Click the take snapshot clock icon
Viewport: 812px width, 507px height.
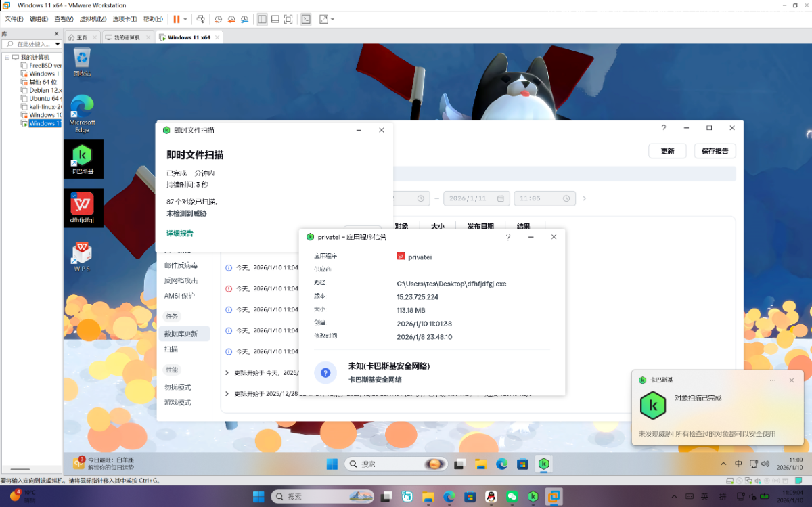tap(219, 19)
